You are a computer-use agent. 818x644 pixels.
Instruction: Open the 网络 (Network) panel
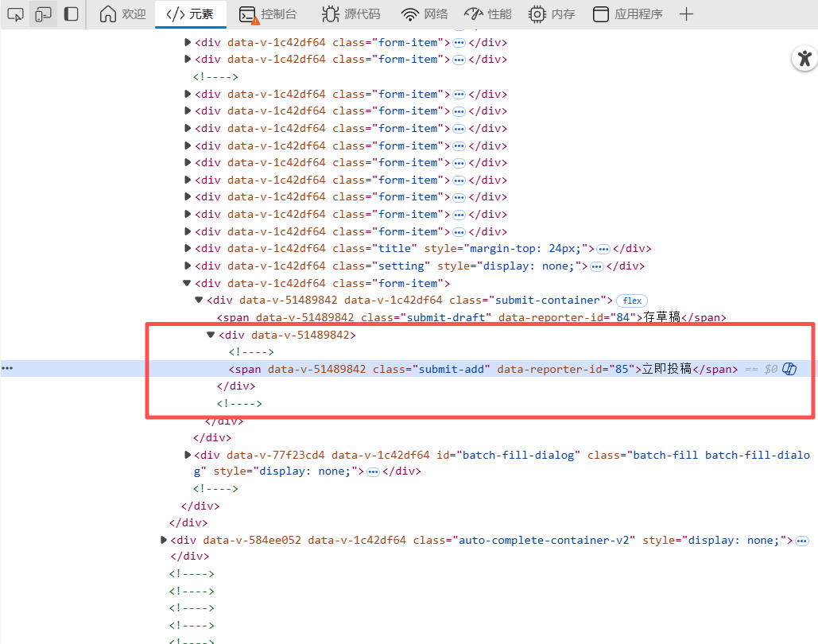coord(425,14)
